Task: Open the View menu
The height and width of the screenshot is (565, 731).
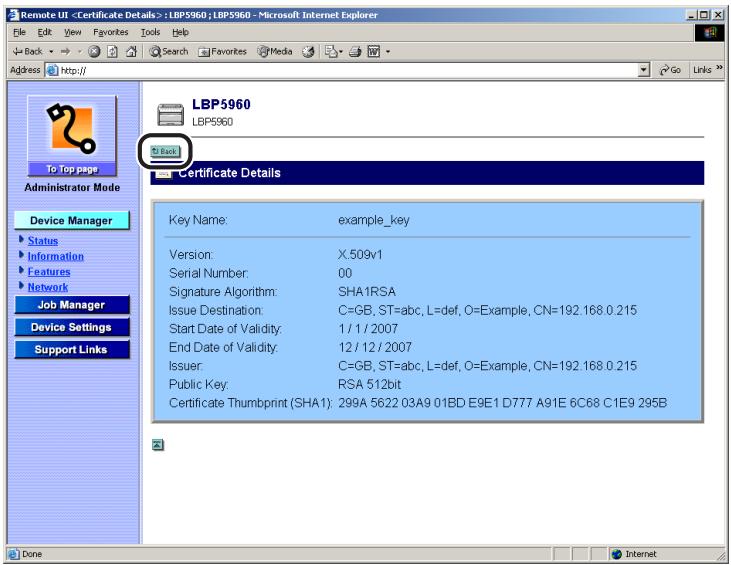Action: (x=72, y=32)
